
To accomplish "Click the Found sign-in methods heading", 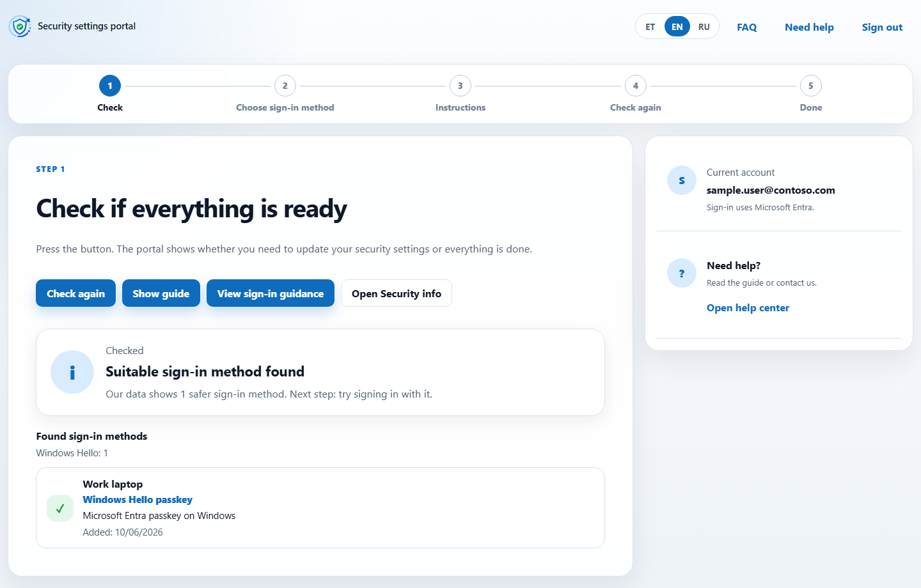I will click(91, 437).
